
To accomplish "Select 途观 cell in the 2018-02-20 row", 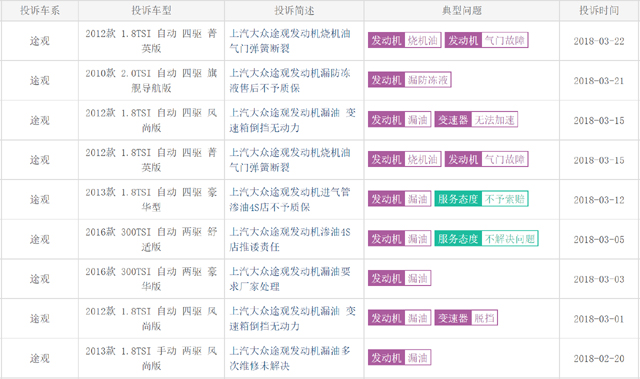I will [40, 358].
